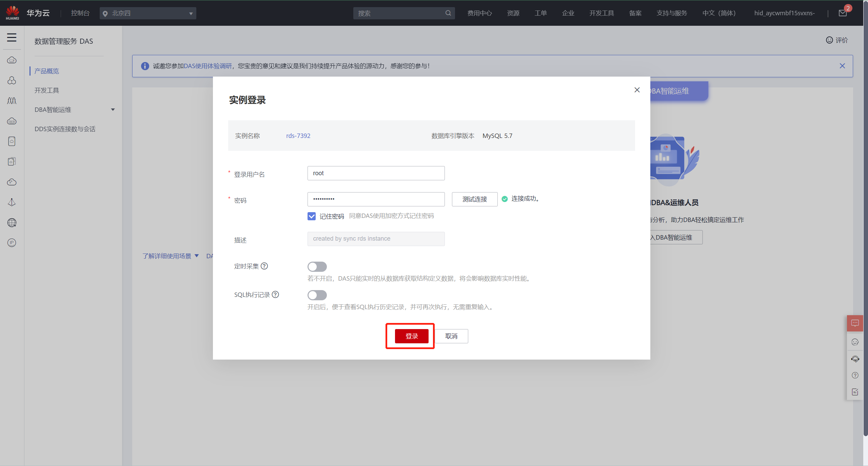Open DDS实例连接数与会话 in the sidebar

click(65, 129)
